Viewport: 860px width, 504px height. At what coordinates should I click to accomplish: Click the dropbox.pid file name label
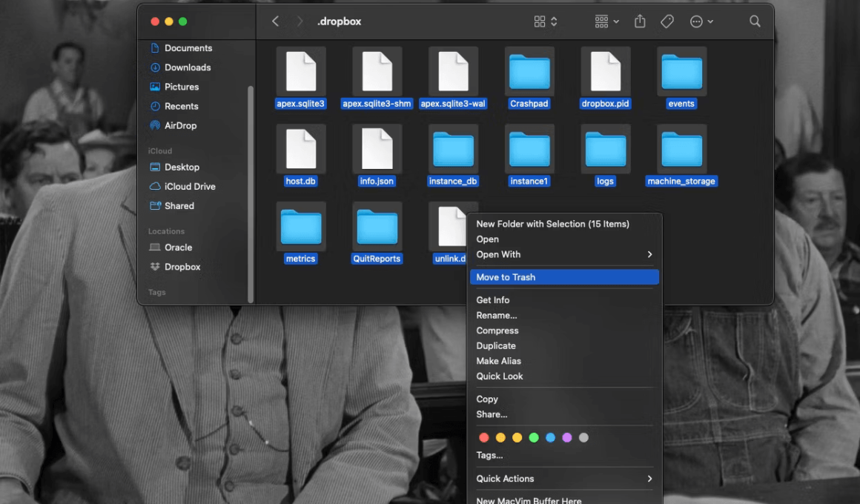click(606, 104)
